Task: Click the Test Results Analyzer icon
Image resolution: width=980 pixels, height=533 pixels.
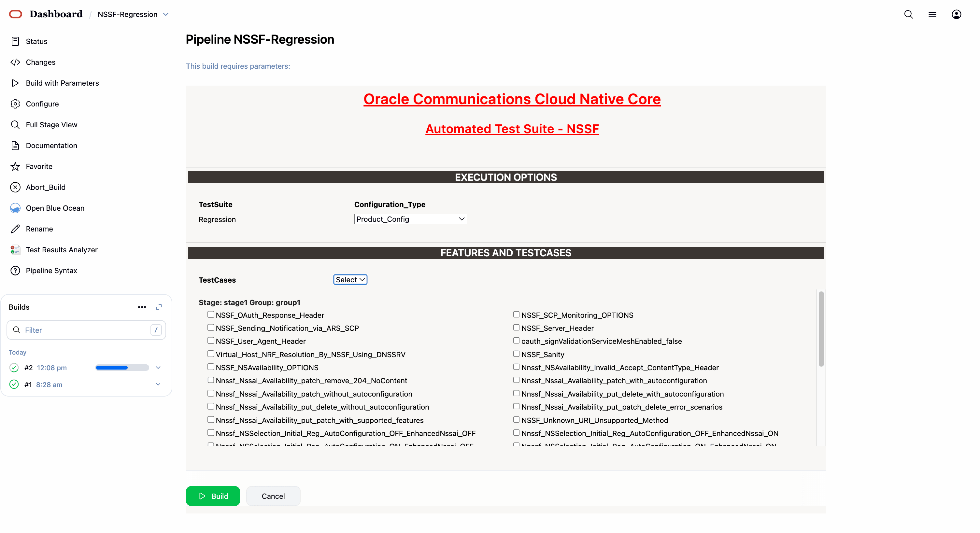Action: (15, 250)
